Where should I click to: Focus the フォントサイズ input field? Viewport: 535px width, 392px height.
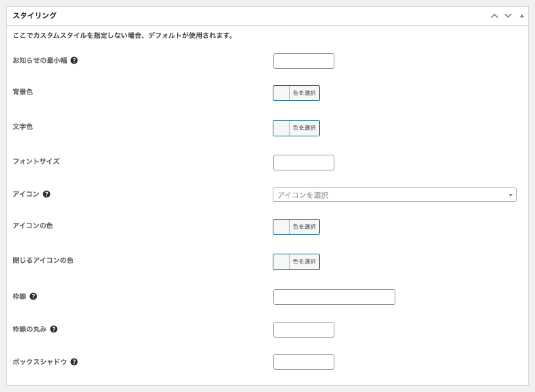click(304, 163)
